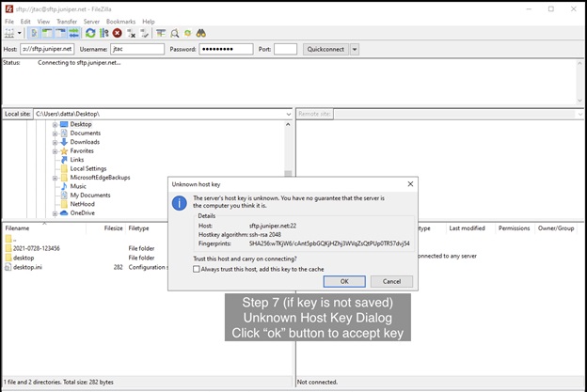587x392 pixels.
Task: Select the Downloads folder in tree
Action: pos(85,142)
